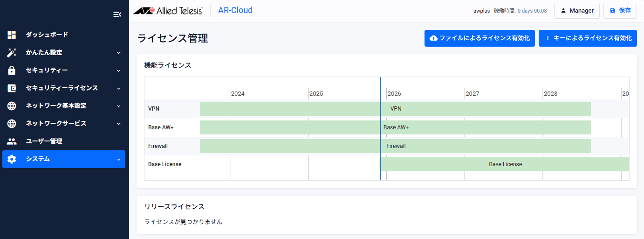The height and width of the screenshot is (239, 644).
Task: Open the ユーザー管理 menu item
Action: coord(44,141)
